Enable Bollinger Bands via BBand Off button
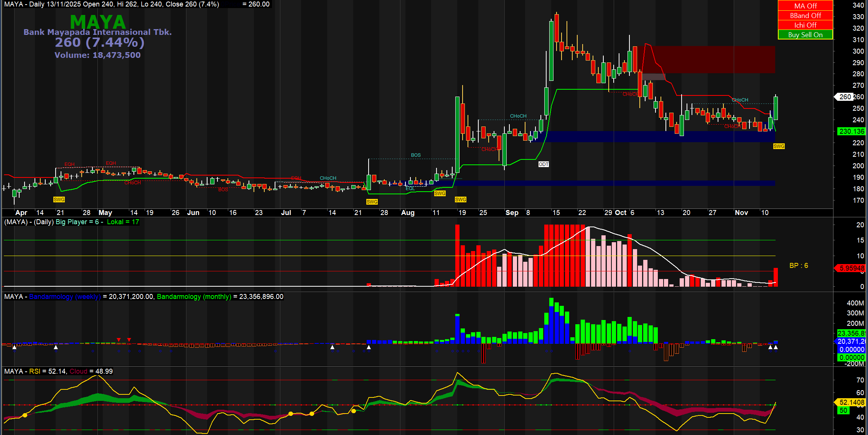Image resolution: width=868 pixels, height=435 pixels. [805, 15]
